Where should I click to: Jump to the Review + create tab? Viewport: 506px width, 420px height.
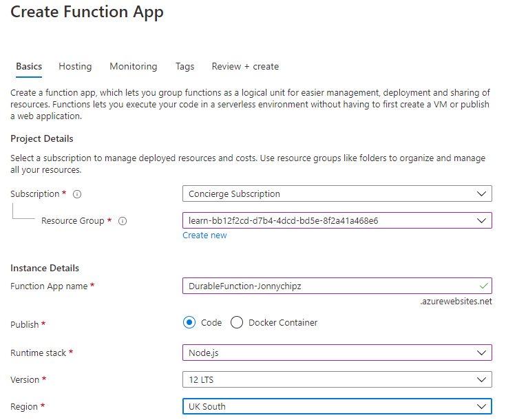click(x=245, y=67)
